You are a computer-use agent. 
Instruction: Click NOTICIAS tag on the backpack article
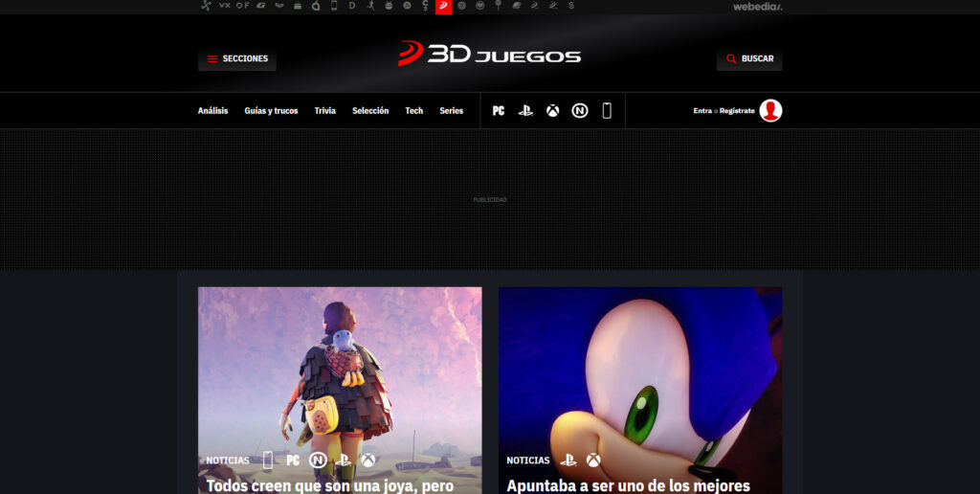click(x=228, y=460)
